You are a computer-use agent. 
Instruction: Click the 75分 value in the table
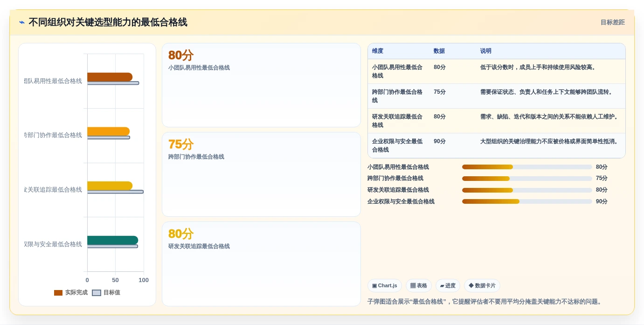pyautogui.click(x=440, y=92)
